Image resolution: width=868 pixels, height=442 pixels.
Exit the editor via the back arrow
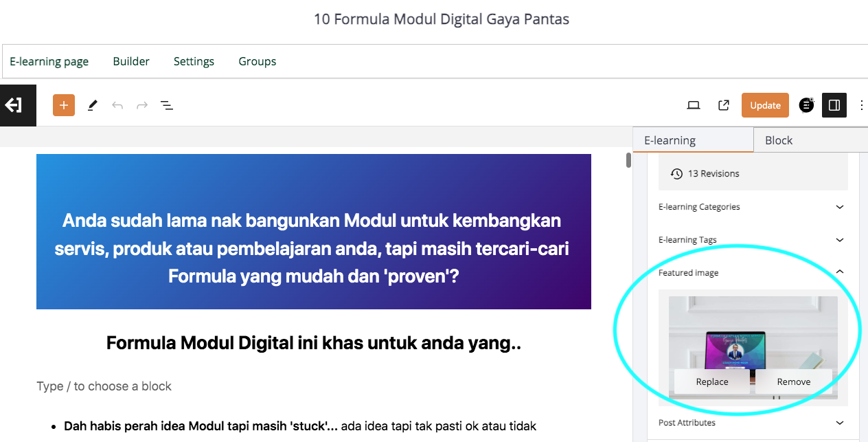pos(18,105)
